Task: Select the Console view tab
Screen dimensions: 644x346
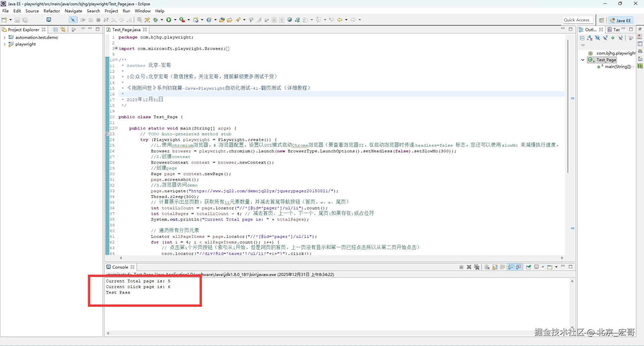Action: 120,267
